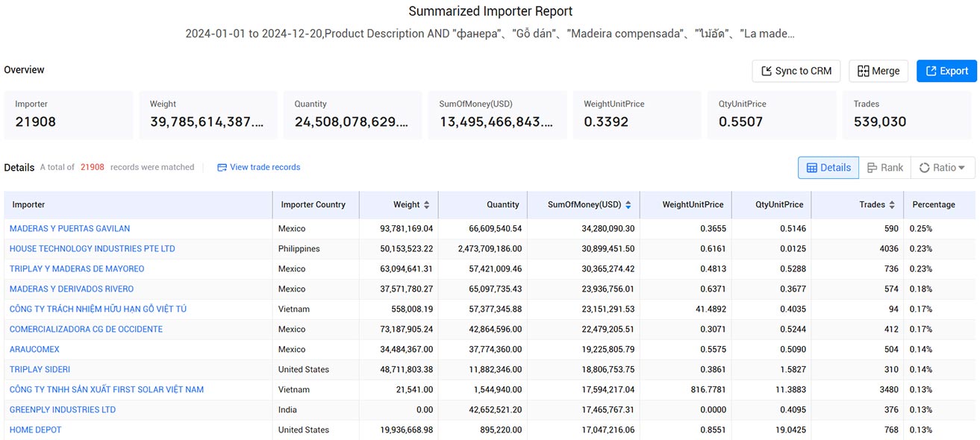Click the Sync to CRM button

[796, 71]
